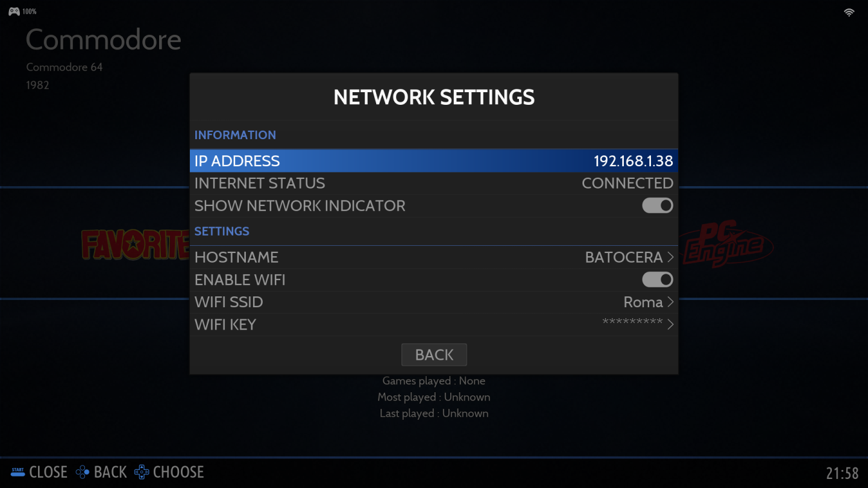Click the d-pad icon beside BACK
Viewport: 868px width, 488px height.
click(83, 472)
